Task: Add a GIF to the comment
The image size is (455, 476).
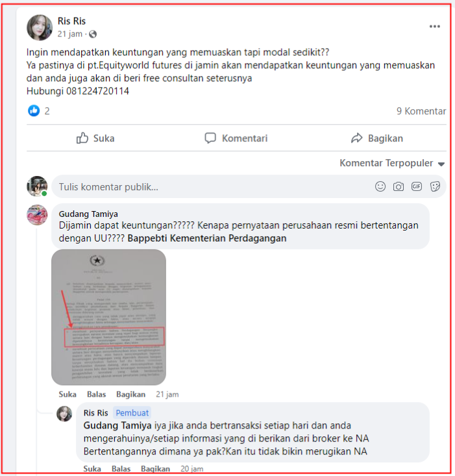Action: tap(417, 186)
